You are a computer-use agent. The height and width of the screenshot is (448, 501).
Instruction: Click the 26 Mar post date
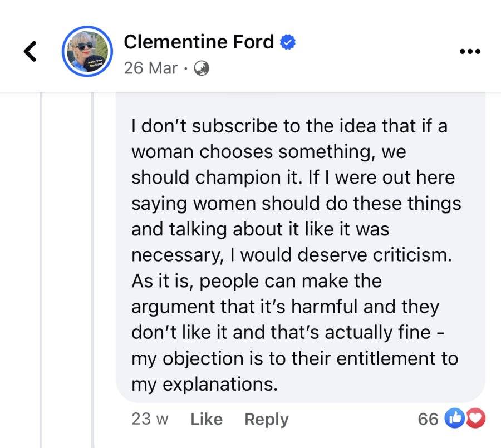pos(150,68)
